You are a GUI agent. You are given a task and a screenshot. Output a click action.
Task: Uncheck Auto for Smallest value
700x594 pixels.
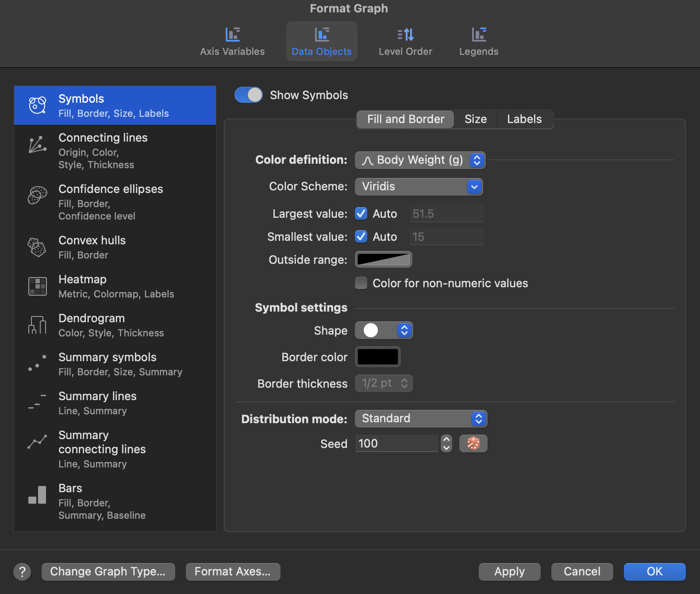[x=361, y=237]
